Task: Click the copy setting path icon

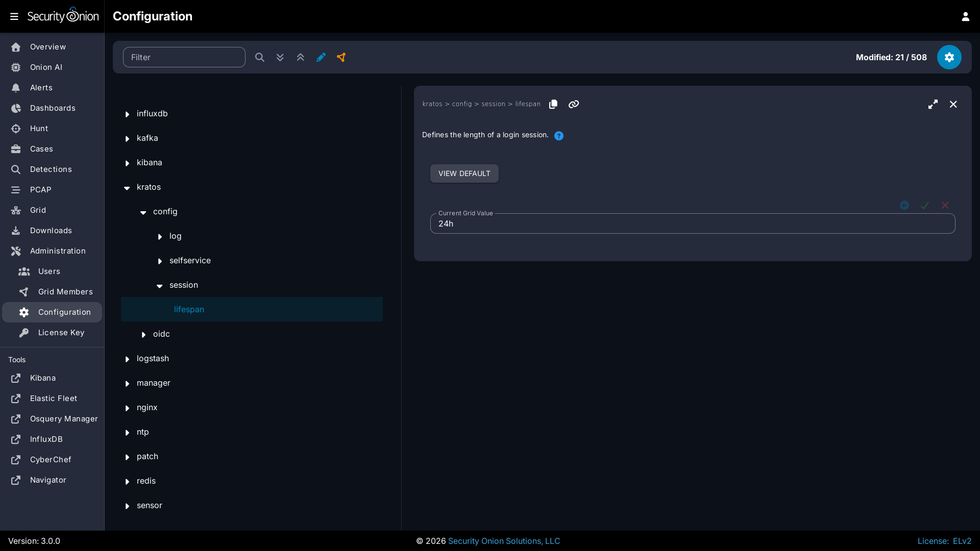Action: (553, 104)
